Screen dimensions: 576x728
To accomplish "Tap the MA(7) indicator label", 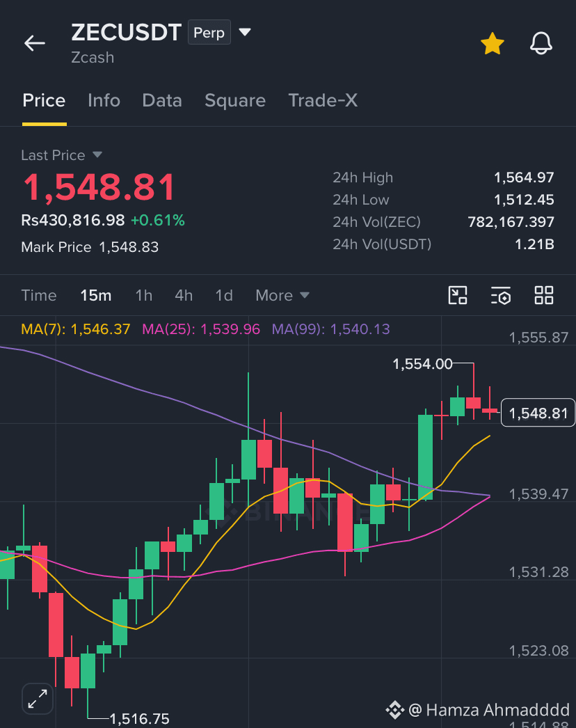I will [x=76, y=329].
